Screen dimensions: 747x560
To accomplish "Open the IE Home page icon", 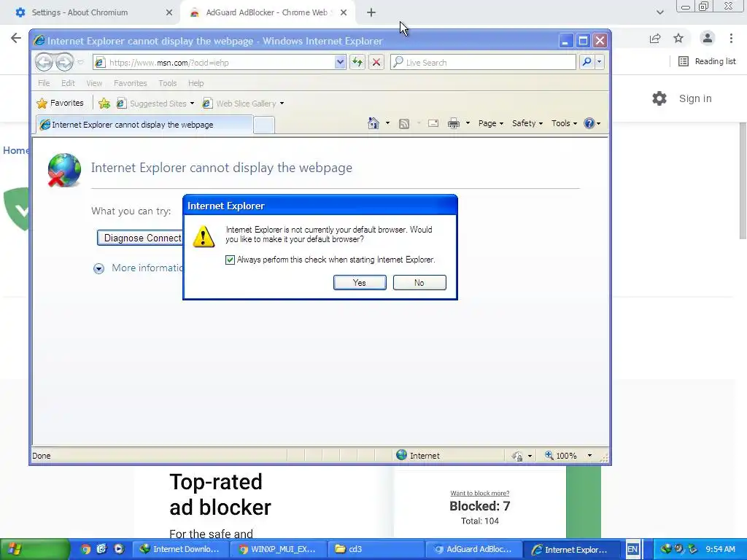I will [373, 123].
